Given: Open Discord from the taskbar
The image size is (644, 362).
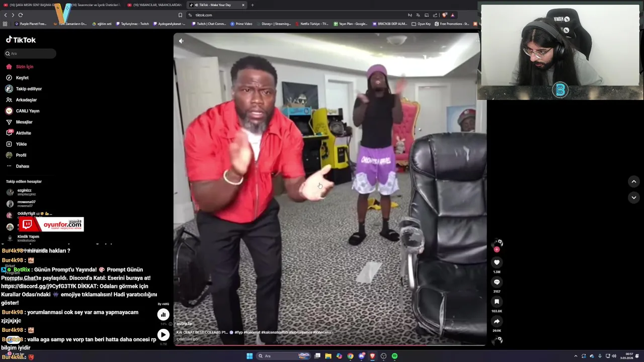Looking at the screenshot, I should (x=361, y=356).
